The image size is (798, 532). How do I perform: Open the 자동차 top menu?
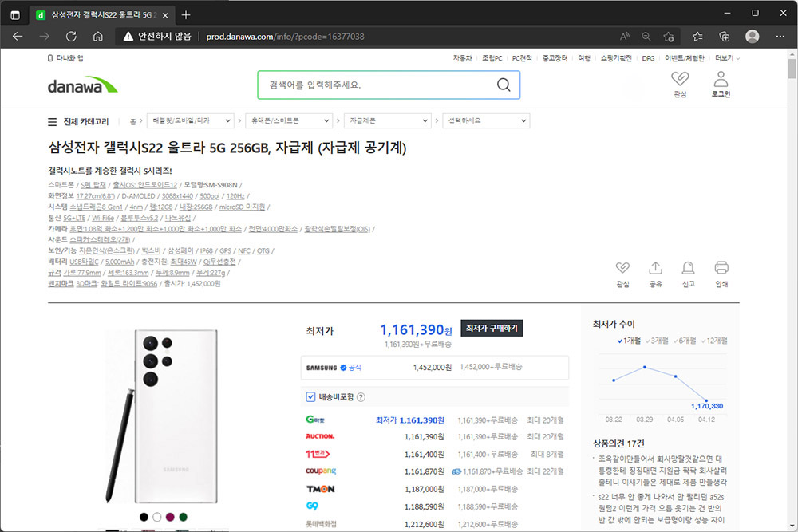[x=462, y=58]
